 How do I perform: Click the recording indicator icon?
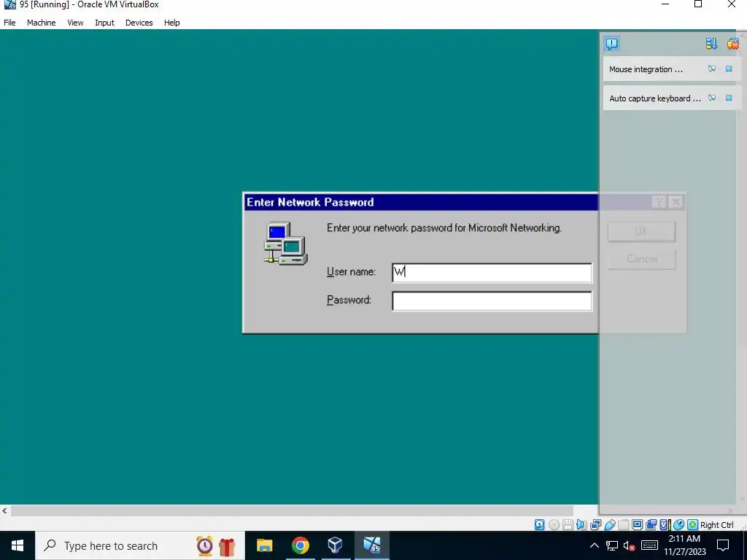coord(651,525)
